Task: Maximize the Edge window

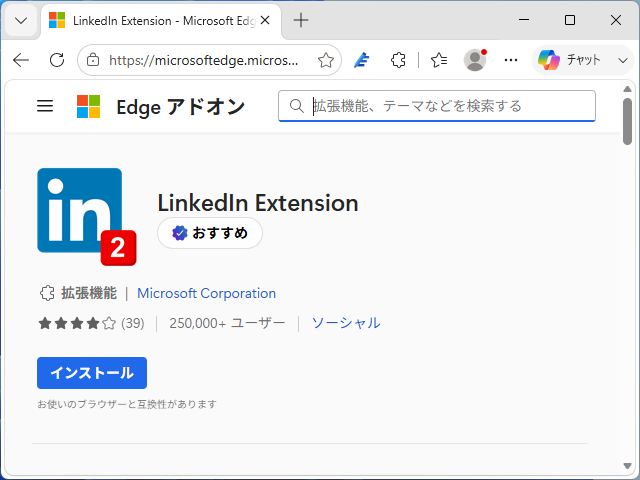Action: click(570, 20)
